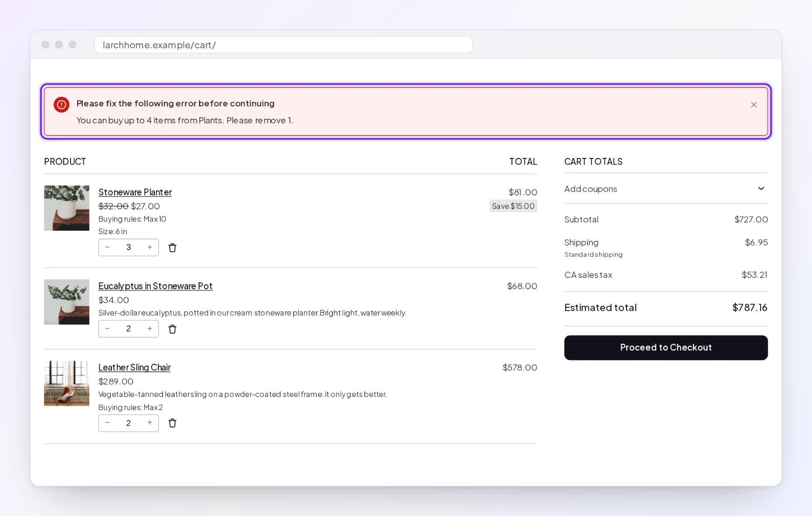Click the struck-through $32.00 price

click(113, 206)
